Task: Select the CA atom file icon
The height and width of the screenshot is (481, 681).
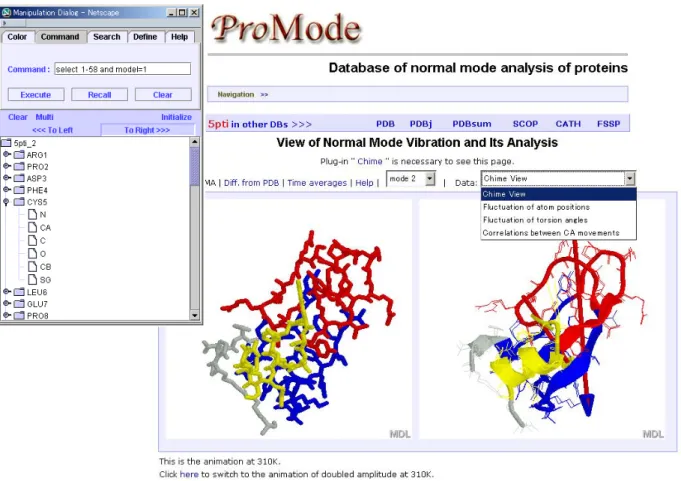Action: pos(32,227)
